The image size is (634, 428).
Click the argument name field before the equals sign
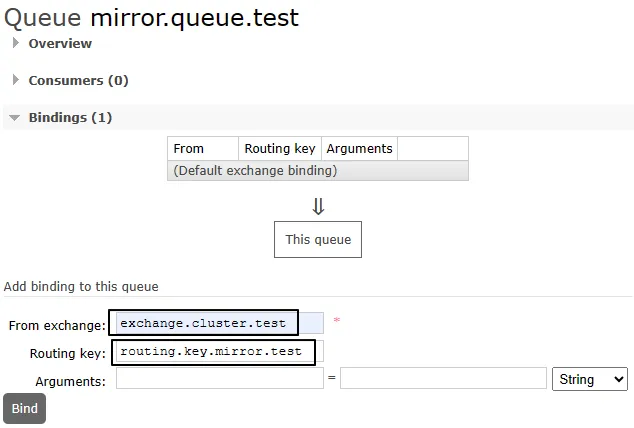[x=219, y=380]
